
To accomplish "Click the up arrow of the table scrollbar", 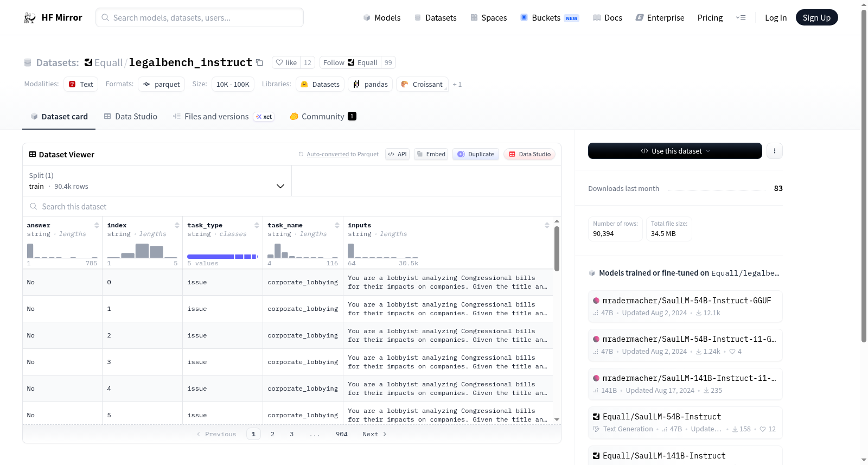I will [x=557, y=221].
